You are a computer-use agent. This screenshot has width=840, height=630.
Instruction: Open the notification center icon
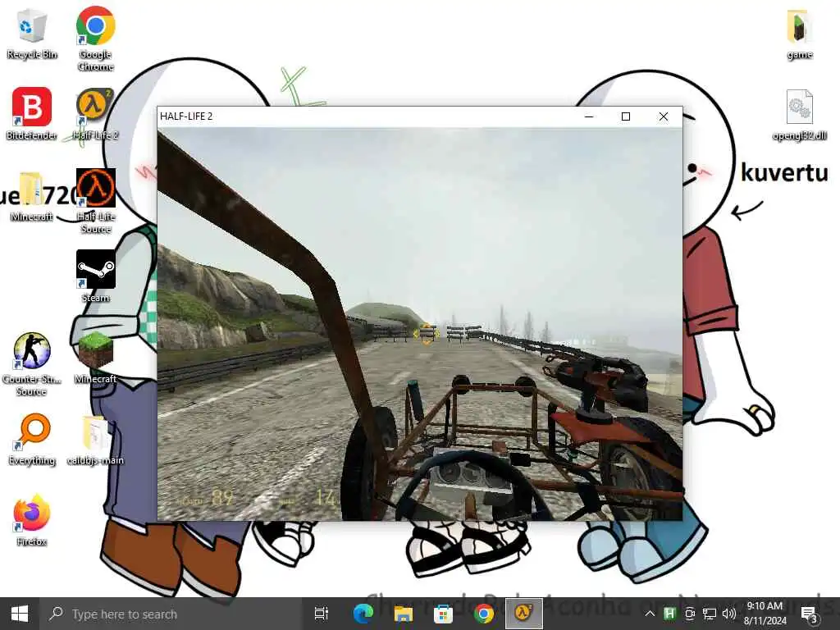pyautogui.click(x=808, y=614)
